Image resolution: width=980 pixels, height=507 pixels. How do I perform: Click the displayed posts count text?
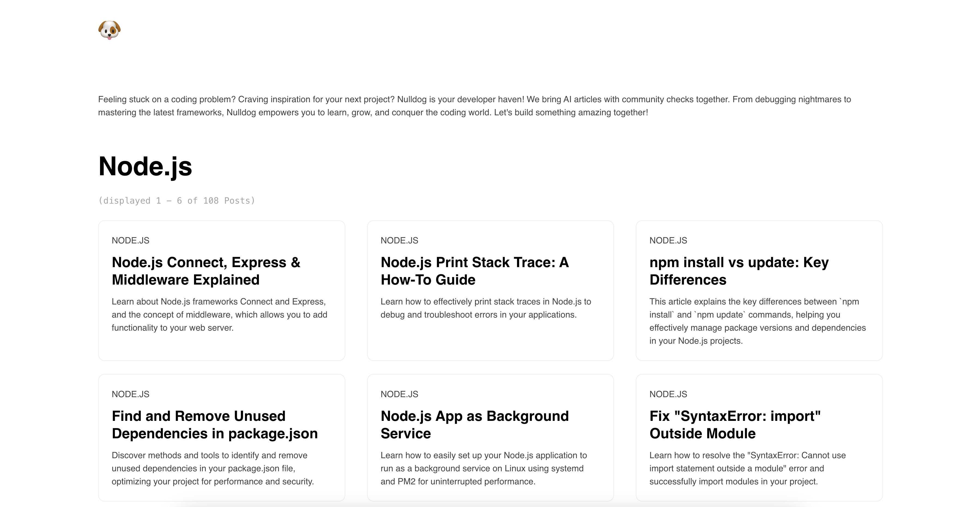pos(177,200)
